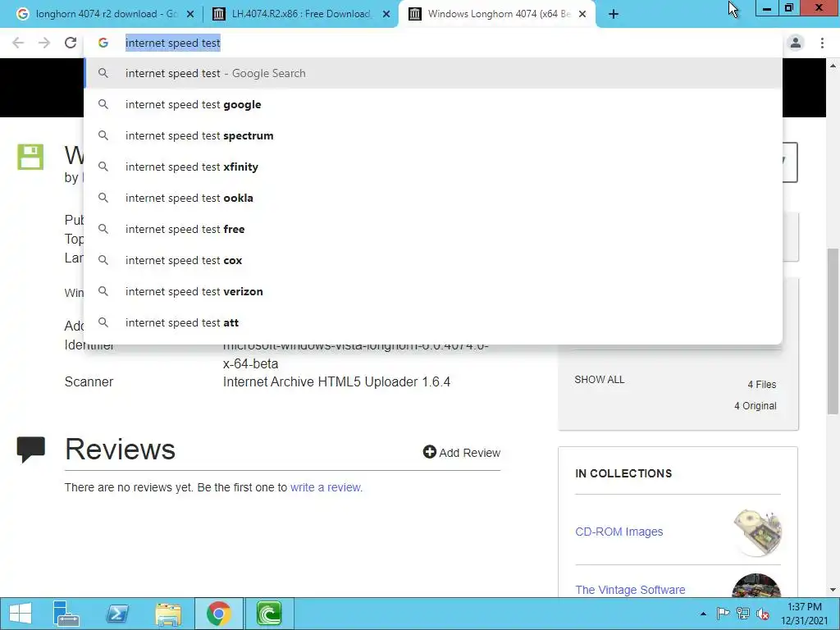This screenshot has height=630, width=840.
Task: Choose the internet speed test free suggestion
Action: pos(433,229)
